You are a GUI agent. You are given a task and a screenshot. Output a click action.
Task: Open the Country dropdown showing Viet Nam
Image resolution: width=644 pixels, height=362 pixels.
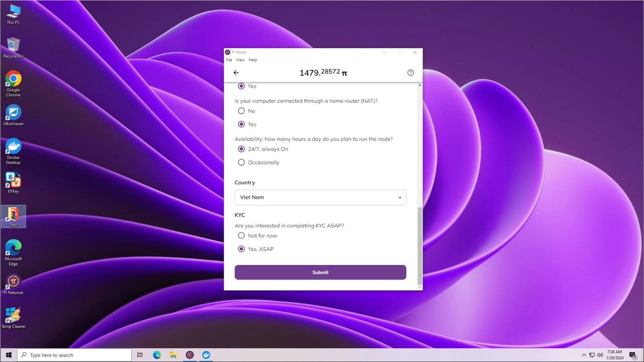coord(320,197)
